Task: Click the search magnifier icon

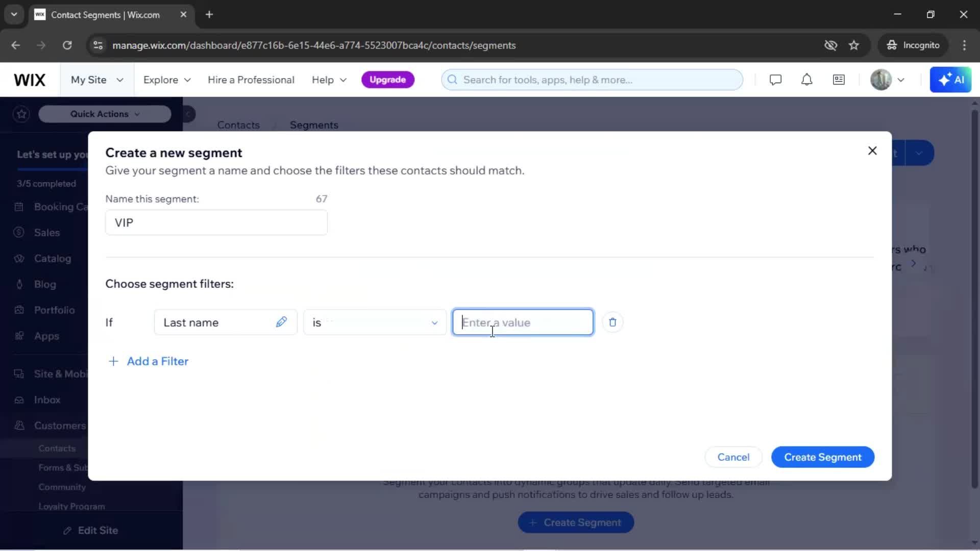Action: click(452, 80)
